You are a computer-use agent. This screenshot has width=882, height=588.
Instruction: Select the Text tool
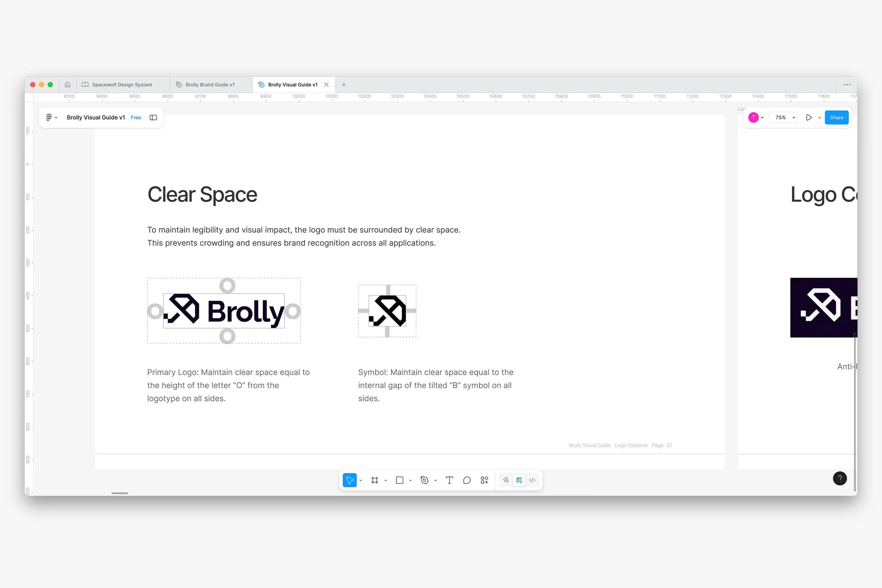[x=449, y=480]
